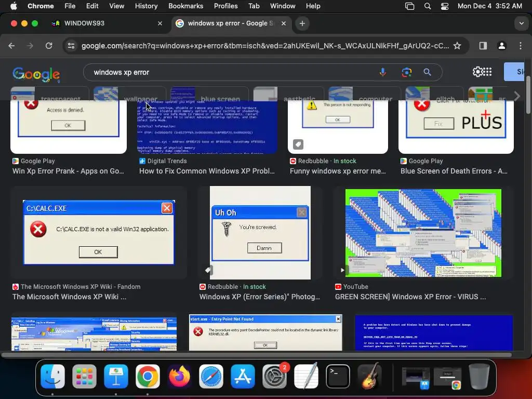Open Spotlight search in menu bar
The width and height of the screenshot is (532, 399).
[x=428, y=6]
